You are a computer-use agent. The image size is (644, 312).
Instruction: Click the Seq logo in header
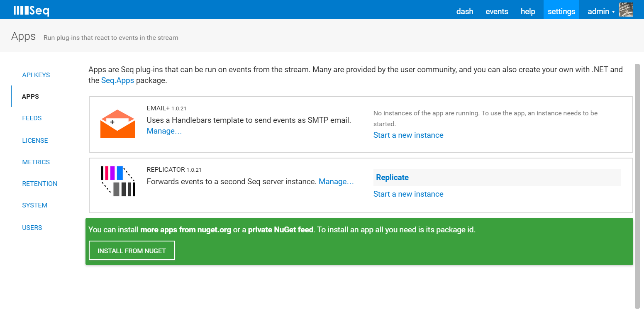click(32, 10)
